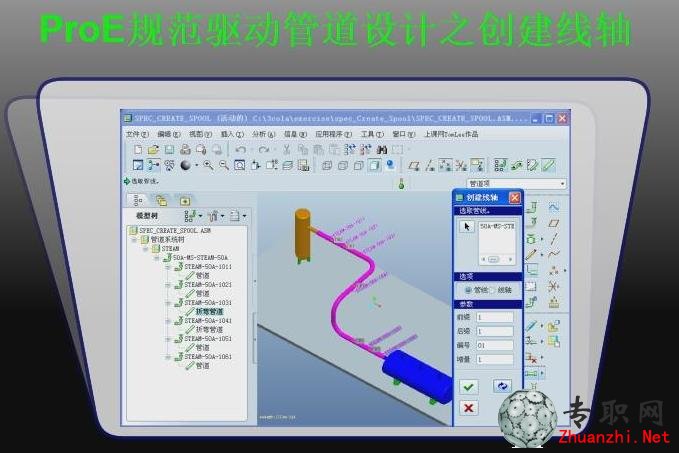This screenshot has width=679, height=453.
Task: Switch to the model tree tab
Action: pos(138,201)
